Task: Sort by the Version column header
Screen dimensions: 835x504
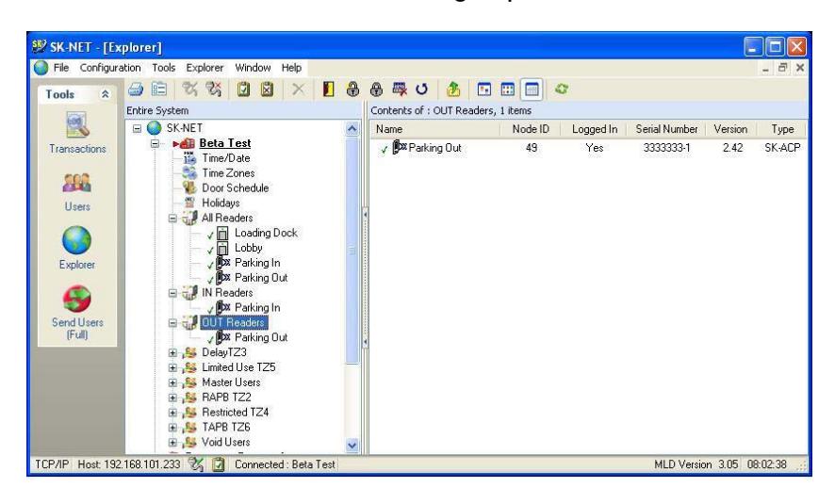Action: 730,129
